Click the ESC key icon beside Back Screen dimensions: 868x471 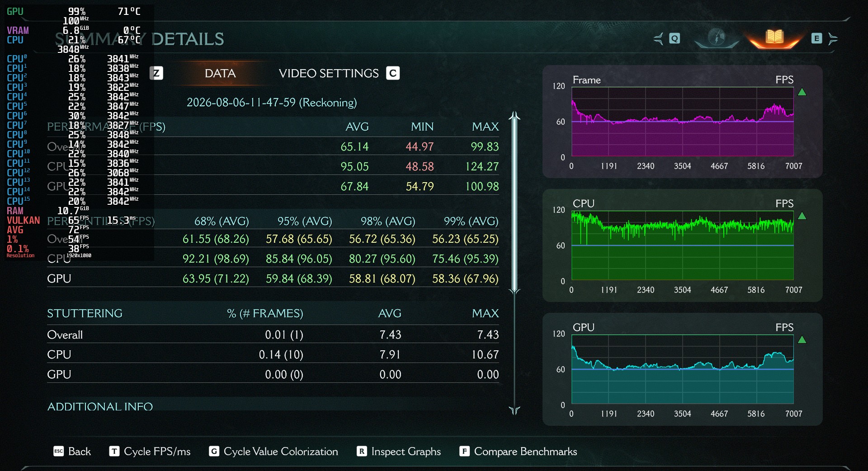tap(59, 451)
